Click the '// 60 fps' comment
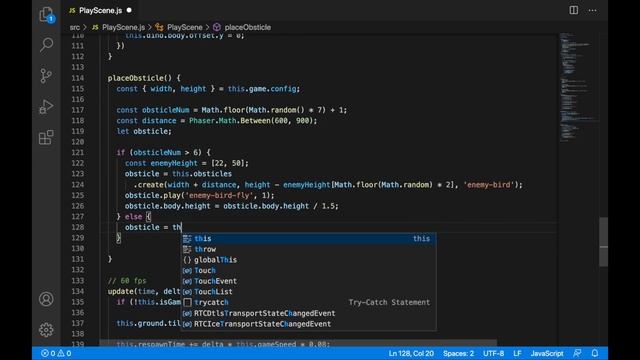 point(127,280)
